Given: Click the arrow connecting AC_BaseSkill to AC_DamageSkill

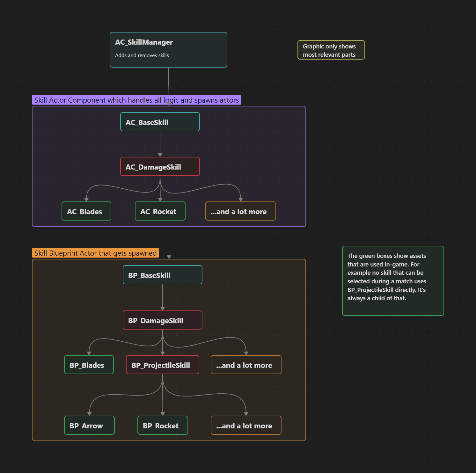Looking at the screenshot, I should (160, 143).
